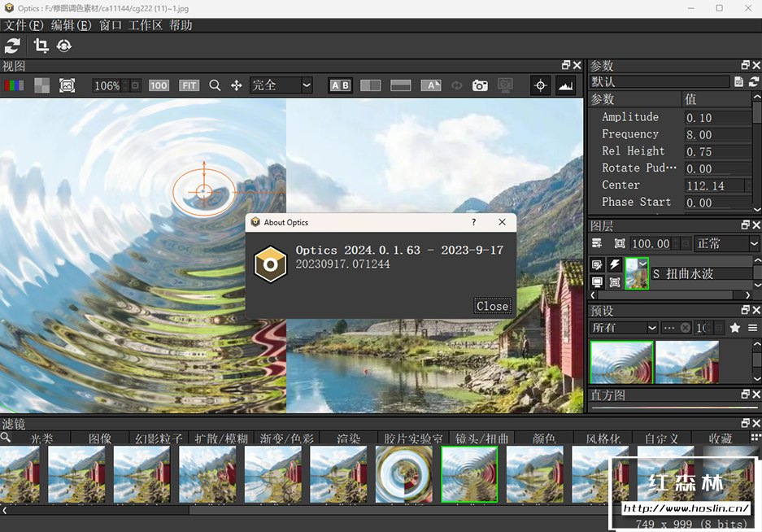Close the About Optics dialog with X
Viewport: 762px width, 532px height.
(502, 222)
